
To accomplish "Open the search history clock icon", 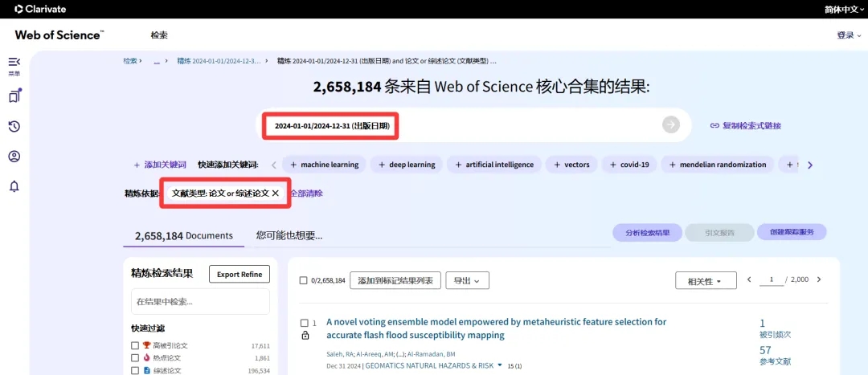I will tap(14, 127).
